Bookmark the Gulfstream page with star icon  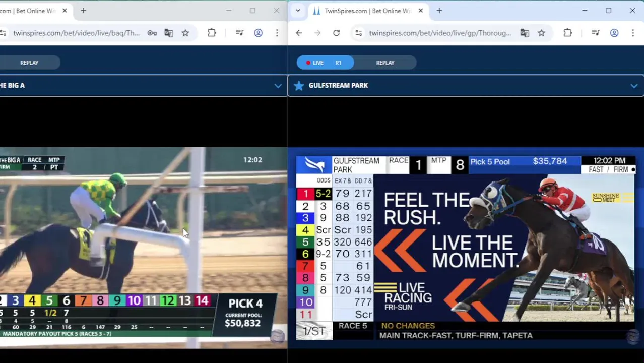[541, 33]
